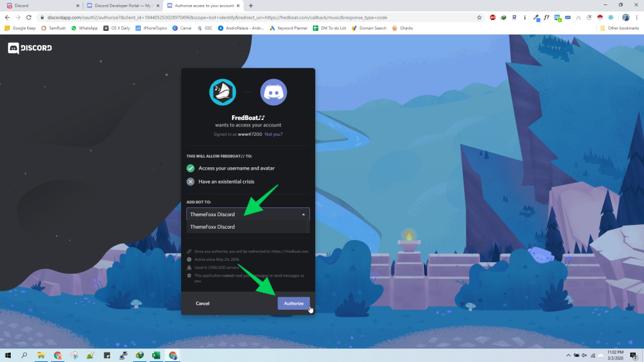Image resolution: width=644 pixels, height=362 pixels.
Task: Open the OS X Daily bookmark
Action: (116, 28)
